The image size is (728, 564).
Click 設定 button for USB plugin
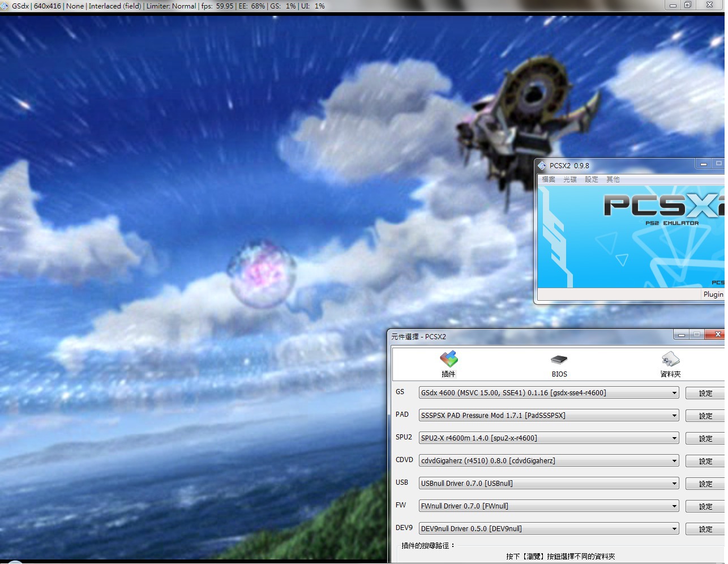[705, 484]
